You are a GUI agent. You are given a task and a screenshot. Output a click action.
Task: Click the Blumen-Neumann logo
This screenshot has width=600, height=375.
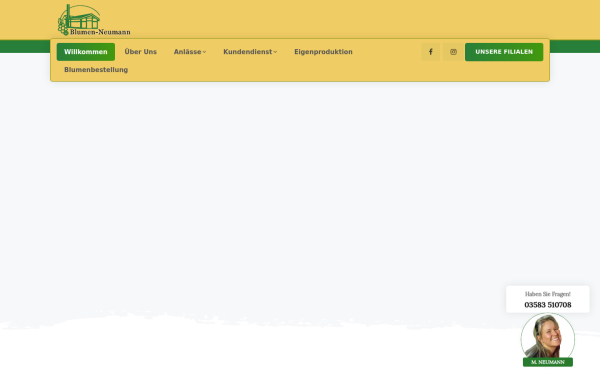coord(94,20)
